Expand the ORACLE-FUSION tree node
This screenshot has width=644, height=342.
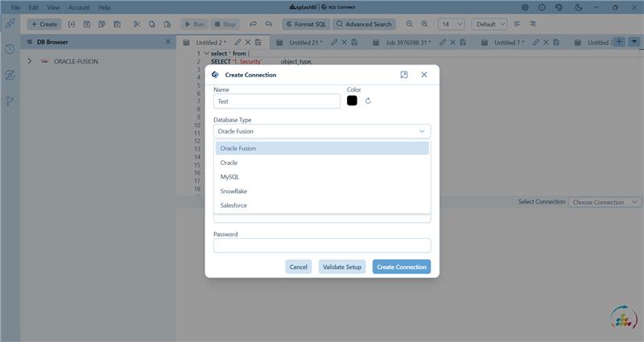tap(30, 60)
